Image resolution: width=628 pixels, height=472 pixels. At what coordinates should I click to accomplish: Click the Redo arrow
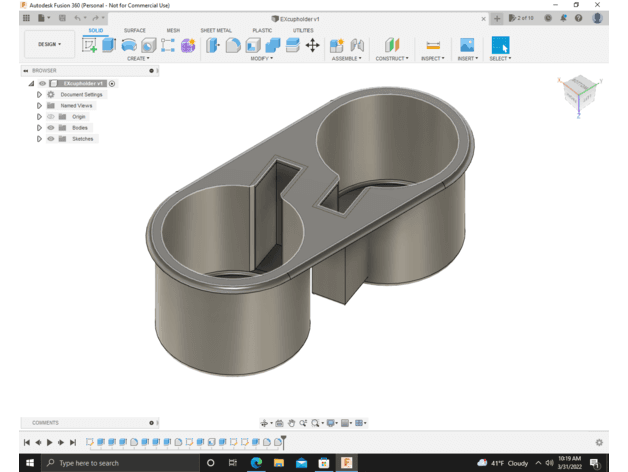point(95,18)
